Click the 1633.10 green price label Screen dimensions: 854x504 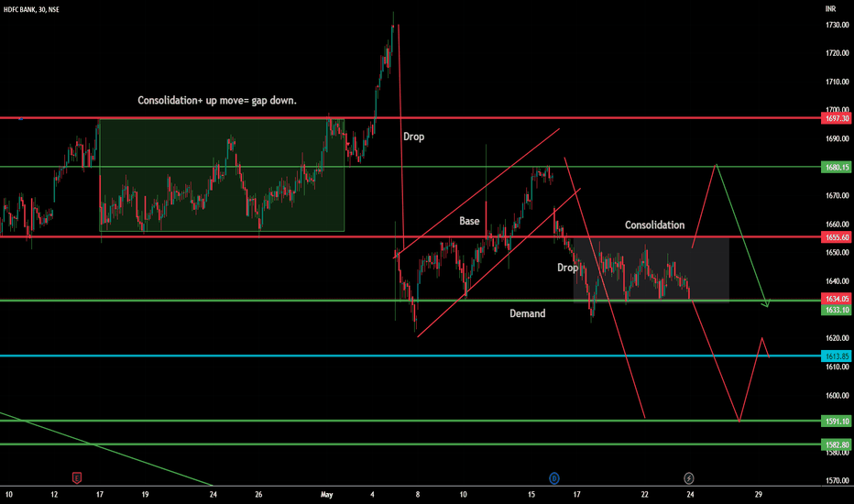pyautogui.click(x=836, y=310)
